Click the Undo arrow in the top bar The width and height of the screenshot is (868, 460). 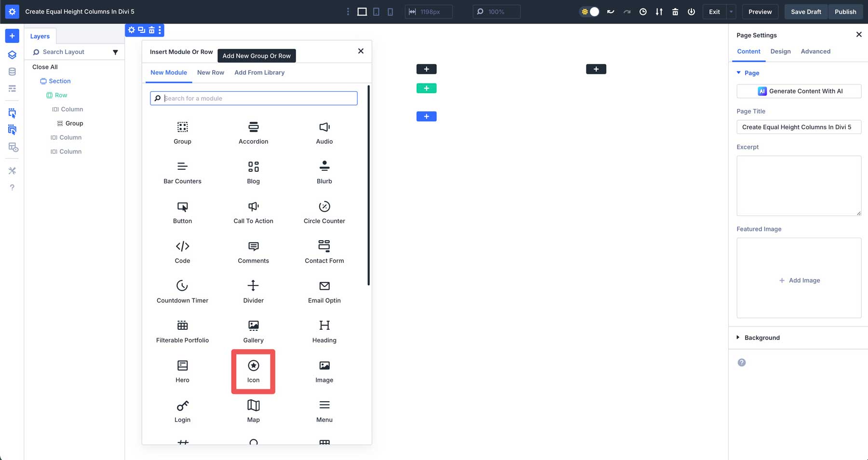(x=610, y=12)
